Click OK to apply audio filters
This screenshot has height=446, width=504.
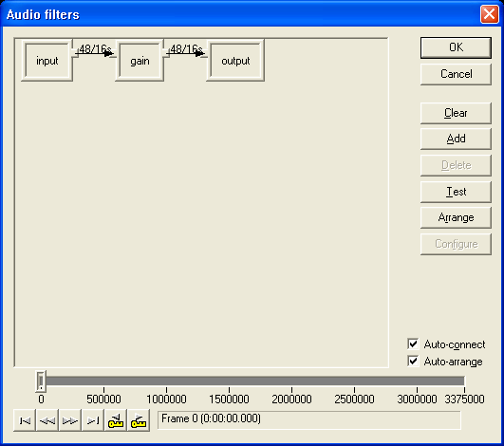(456, 47)
